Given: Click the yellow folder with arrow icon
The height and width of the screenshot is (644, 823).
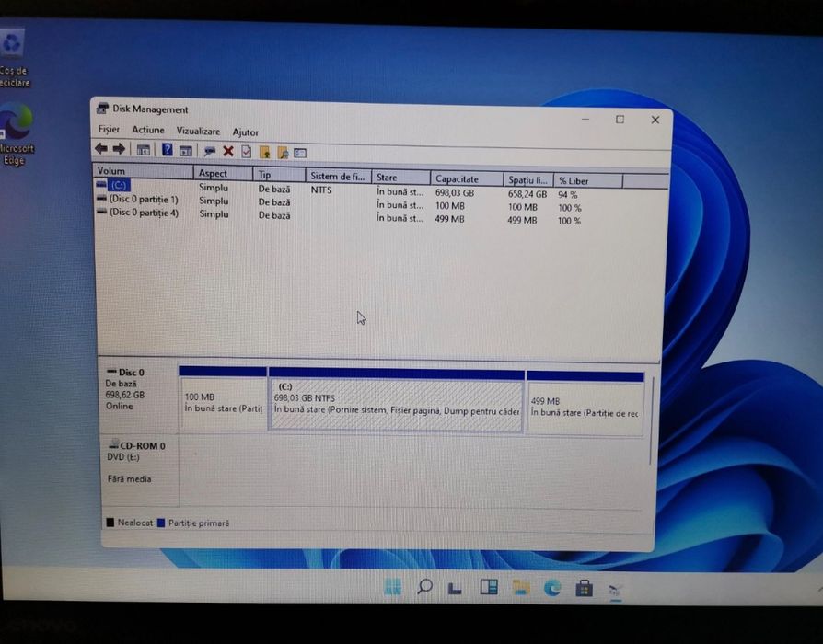Looking at the screenshot, I should click(264, 153).
